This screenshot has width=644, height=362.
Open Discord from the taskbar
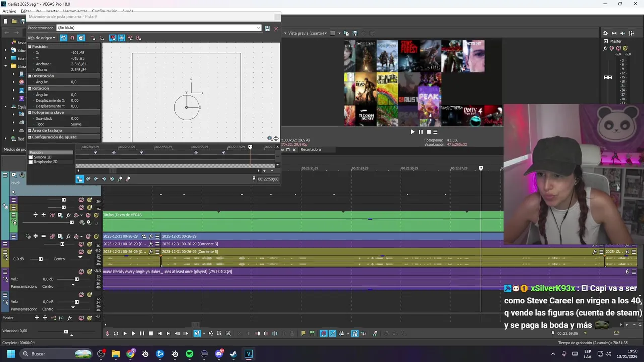coord(219,354)
